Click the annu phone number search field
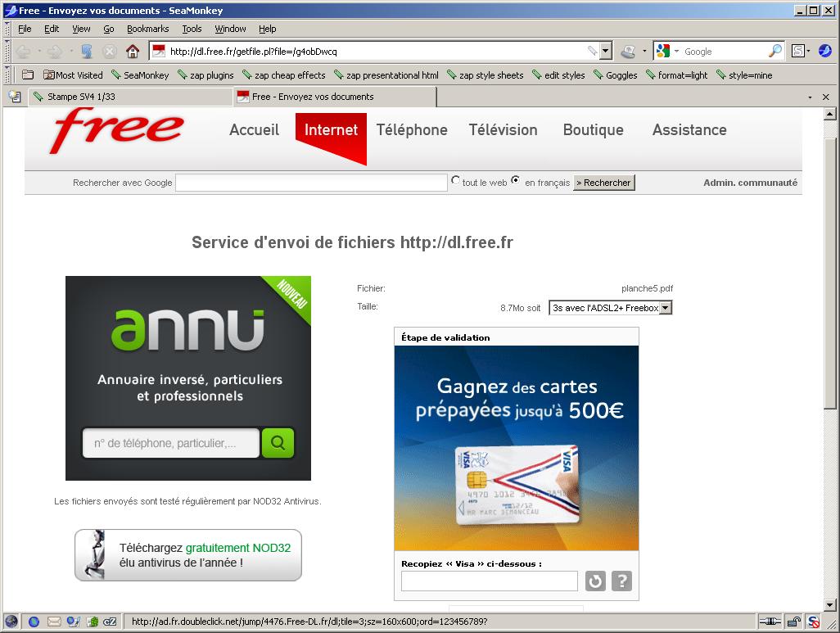 coord(171,443)
